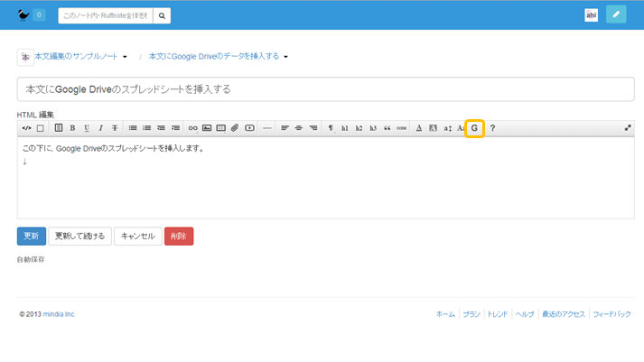Toggle underline formatting
Image resolution: width=644 pixels, height=362 pixels.
87,128
